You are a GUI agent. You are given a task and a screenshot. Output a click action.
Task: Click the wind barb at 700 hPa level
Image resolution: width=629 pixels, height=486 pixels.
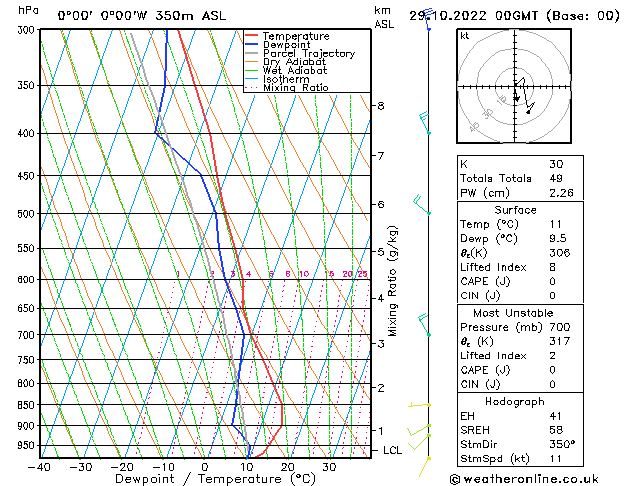[426, 322]
